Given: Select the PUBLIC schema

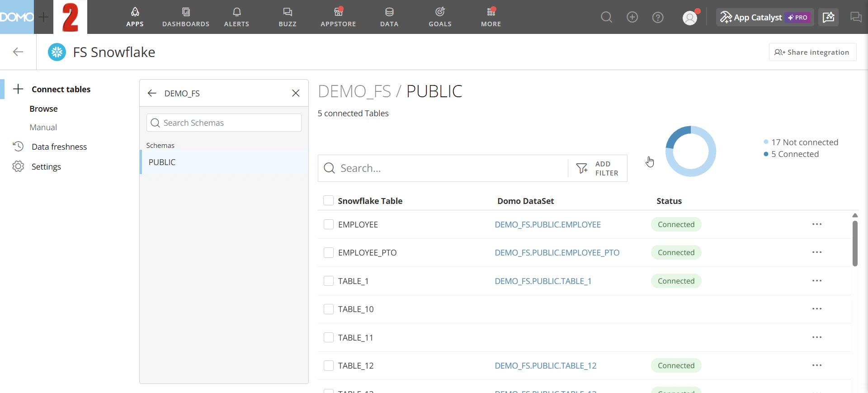Looking at the screenshot, I should (x=224, y=162).
